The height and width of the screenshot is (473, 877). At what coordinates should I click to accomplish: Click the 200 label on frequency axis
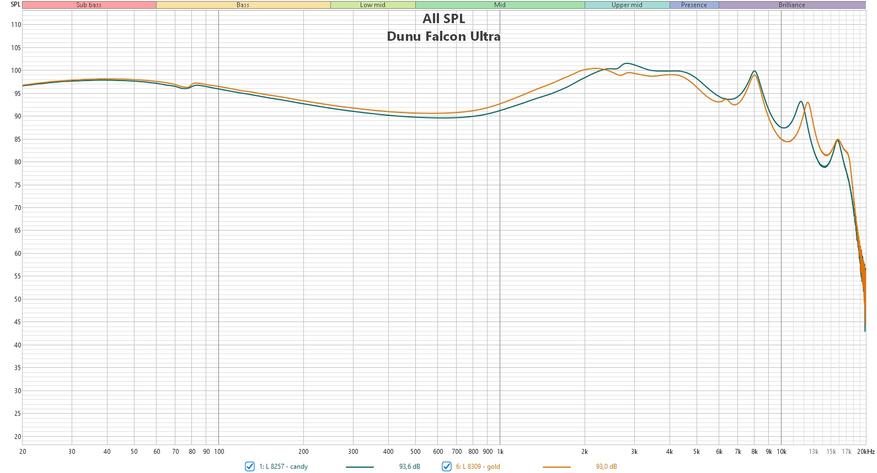tap(303, 451)
